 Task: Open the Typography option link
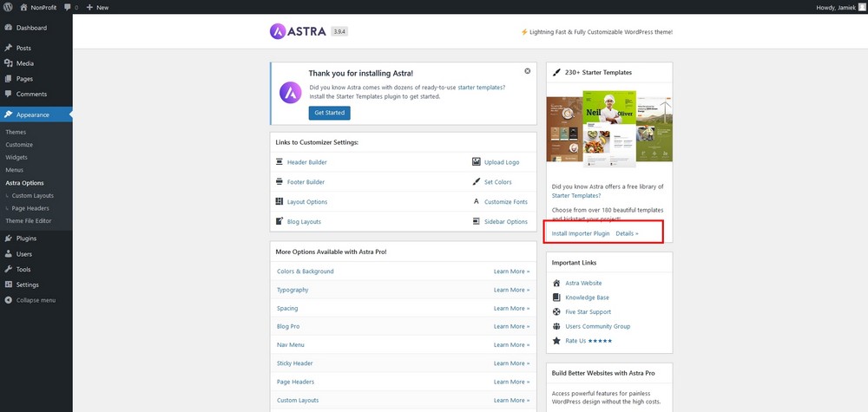tap(293, 290)
